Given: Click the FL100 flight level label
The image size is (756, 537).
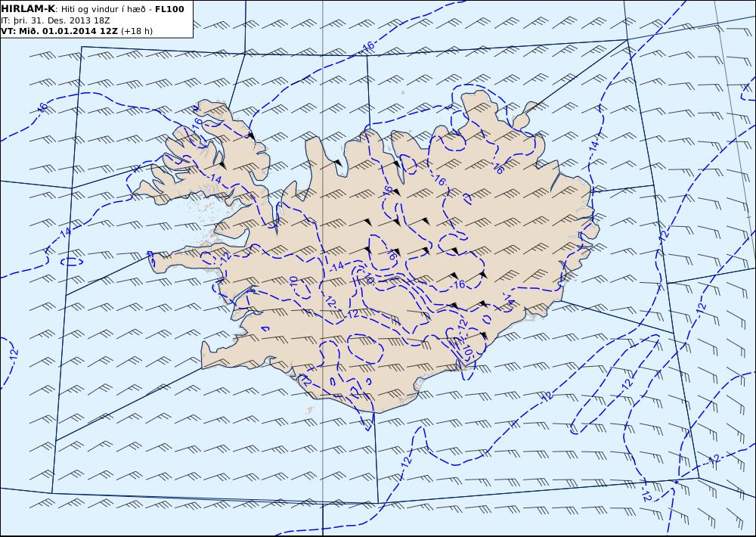Looking at the screenshot, I should coord(169,9).
